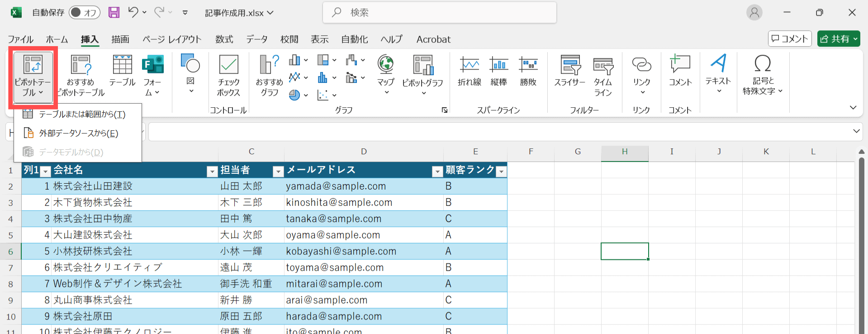
Task: Insert a Checkbox control
Action: (x=228, y=76)
